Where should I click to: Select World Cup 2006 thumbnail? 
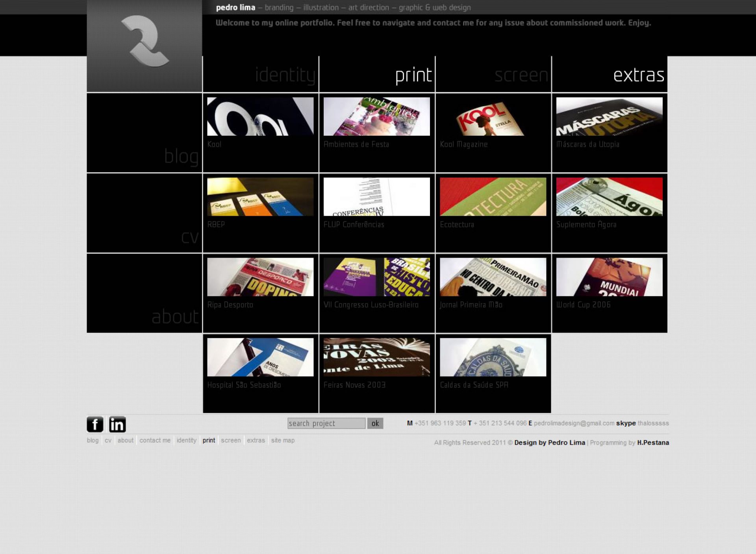(609, 277)
